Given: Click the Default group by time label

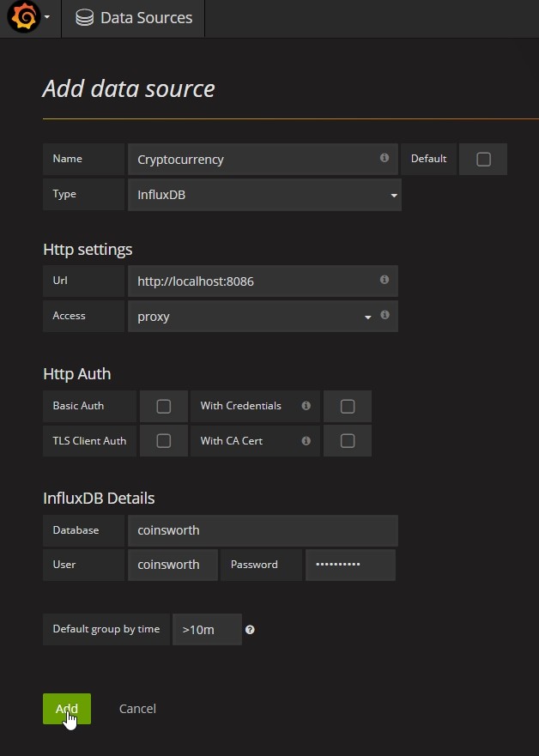Looking at the screenshot, I should [x=106, y=629].
